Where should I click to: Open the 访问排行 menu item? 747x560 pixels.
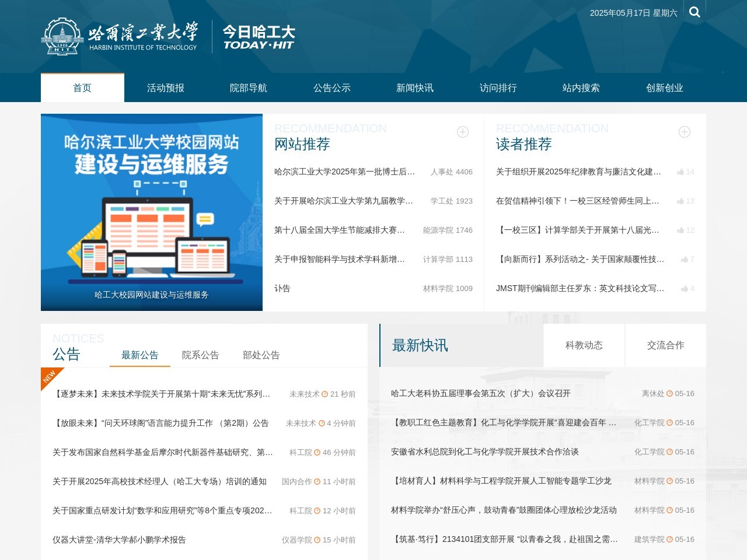click(498, 88)
